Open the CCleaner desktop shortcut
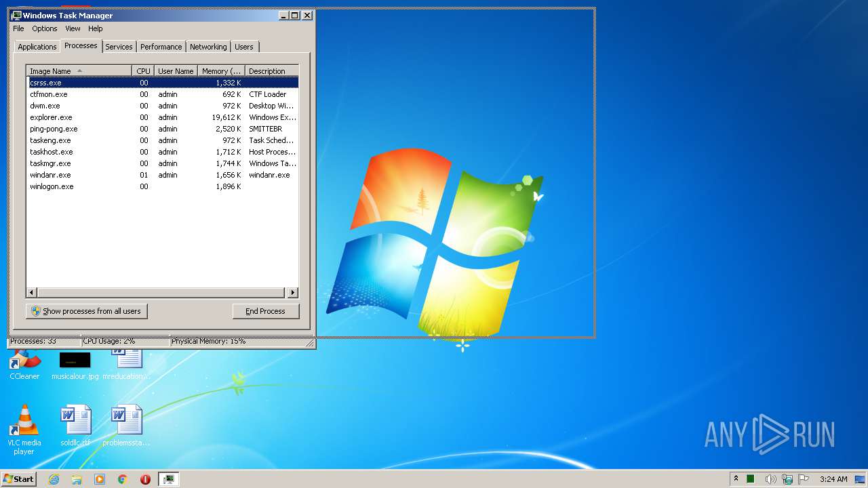 (24, 365)
